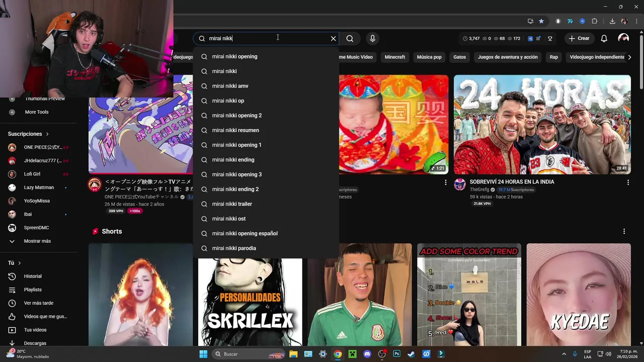This screenshot has width=644, height=362.
Task: Open options menu for SOBREVIVÍ 24 HORAS video
Action: pos(628,183)
